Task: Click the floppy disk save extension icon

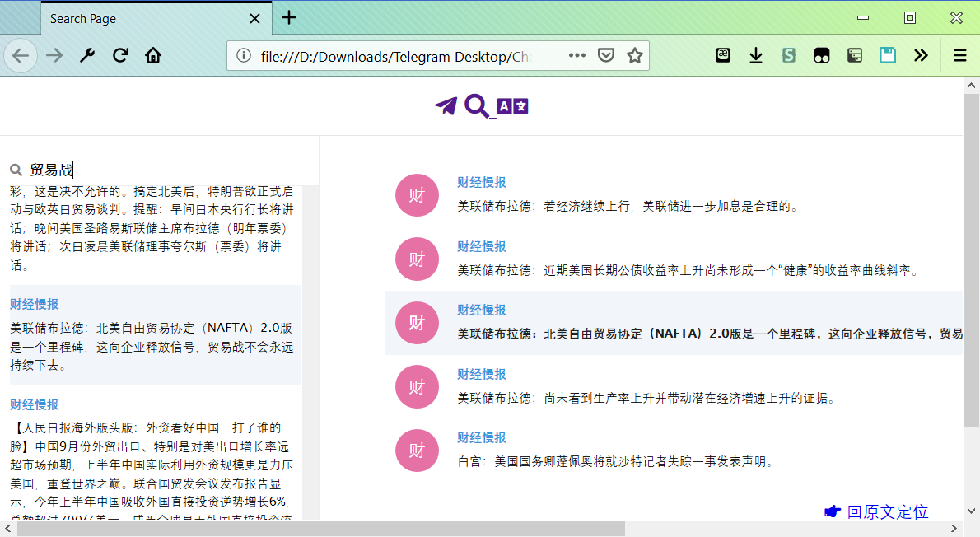Action: coord(887,55)
